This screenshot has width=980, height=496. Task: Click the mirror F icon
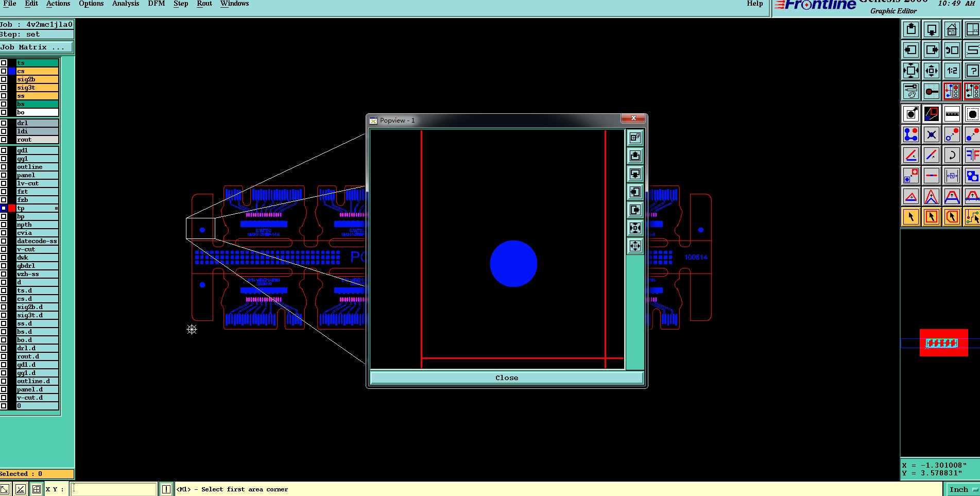972,155
